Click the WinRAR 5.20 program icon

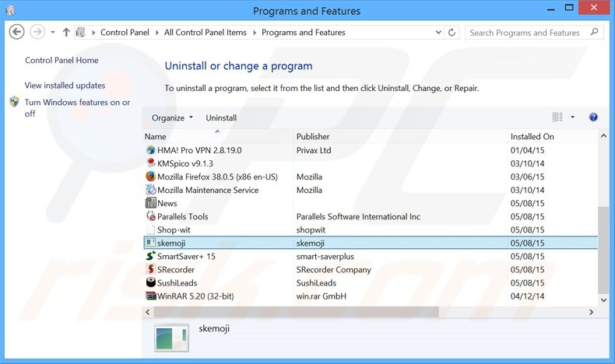point(151,296)
